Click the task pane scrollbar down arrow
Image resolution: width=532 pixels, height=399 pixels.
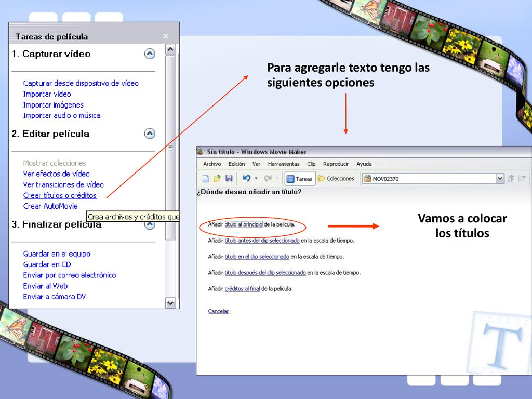tap(170, 303)
